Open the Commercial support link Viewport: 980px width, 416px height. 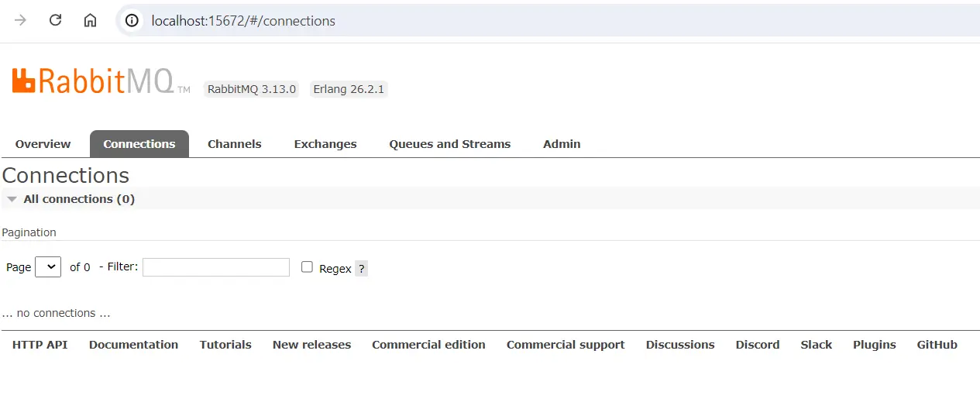click(566, 345)
